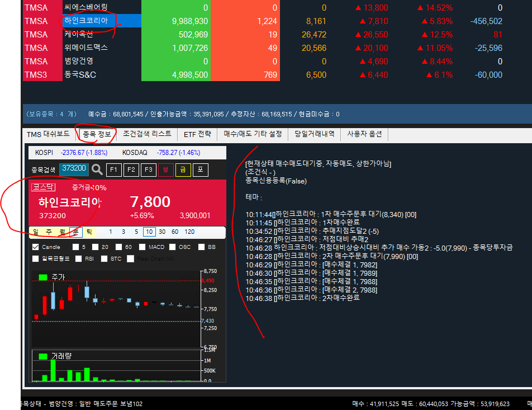This screenshot has height=410, width=532.
Task: Open the 조건검색 리스트 tab
Action: [x=147, y=134]
